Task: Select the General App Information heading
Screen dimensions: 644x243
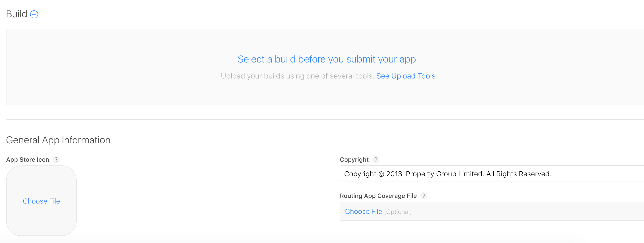Action: pyautogui.click(x=58, y=140)
